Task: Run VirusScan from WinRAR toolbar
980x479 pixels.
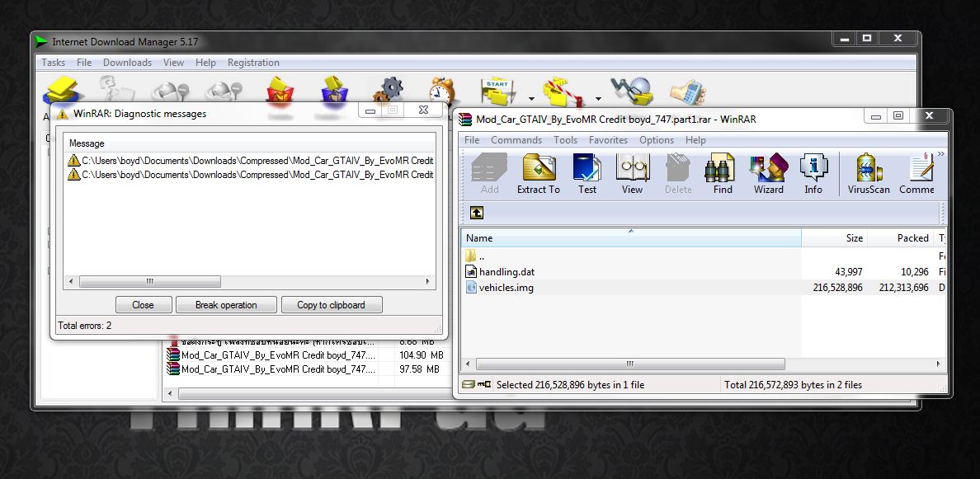Action: point(868,174)
